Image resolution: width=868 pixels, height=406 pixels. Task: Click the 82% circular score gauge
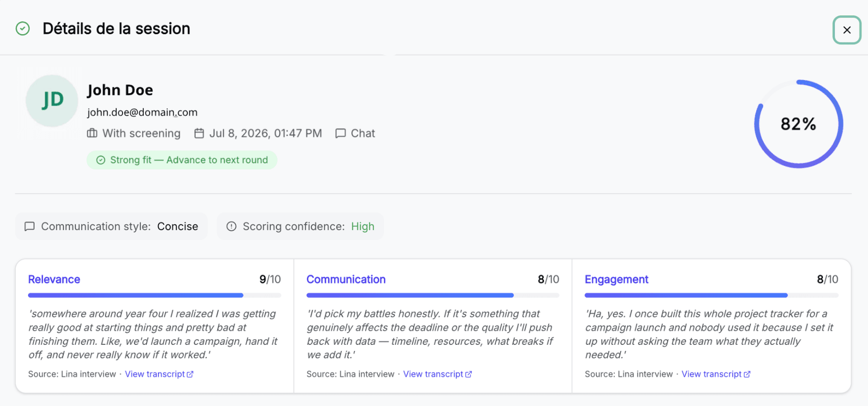point(799,124)
